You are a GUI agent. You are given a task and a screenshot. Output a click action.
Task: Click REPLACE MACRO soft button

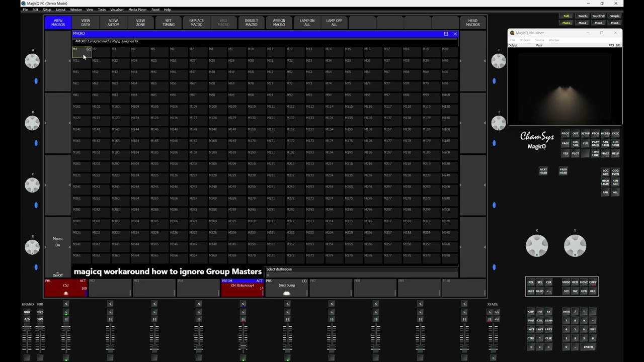click(196, 23)
